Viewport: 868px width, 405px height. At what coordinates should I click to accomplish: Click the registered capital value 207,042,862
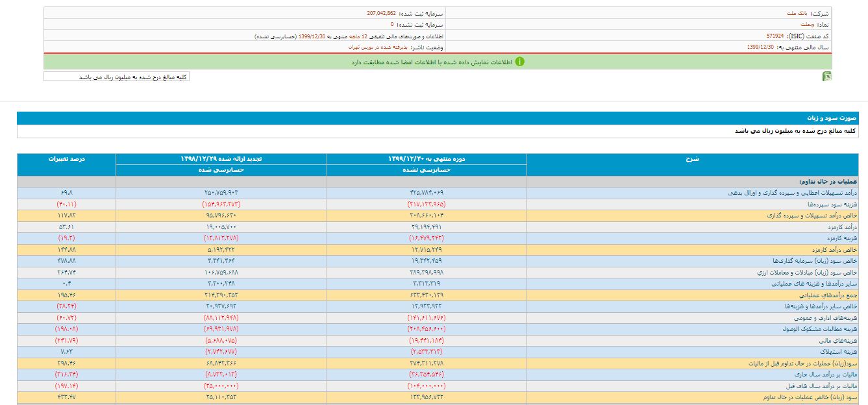pyautogui.click(x=381, y=13)
